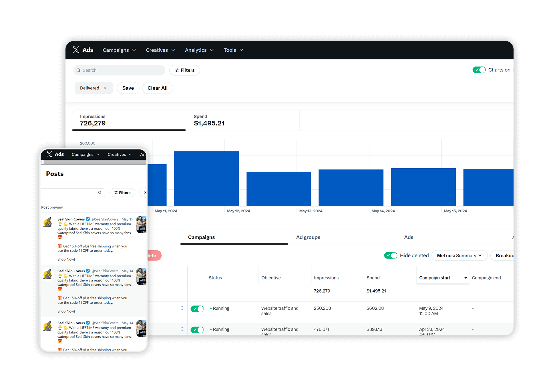Toggle off the $602.08 running campaign

pyautogui.click(x=197, y=309)
